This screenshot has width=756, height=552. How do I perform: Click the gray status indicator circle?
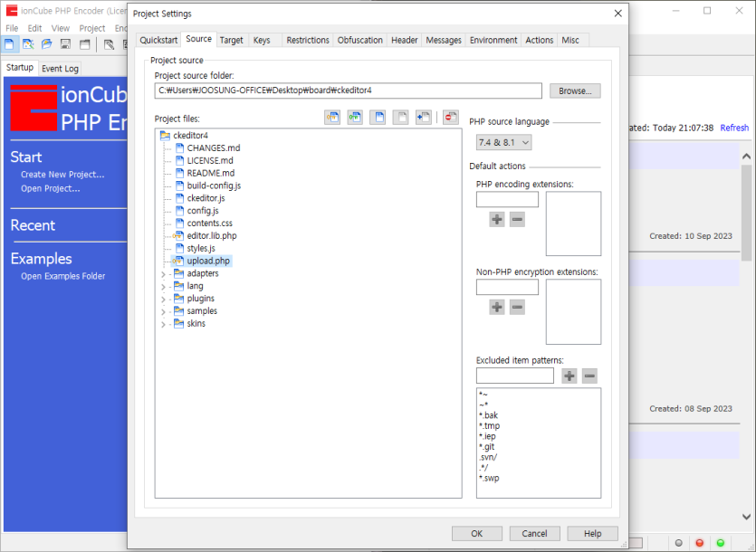click(x=679, y=543)
